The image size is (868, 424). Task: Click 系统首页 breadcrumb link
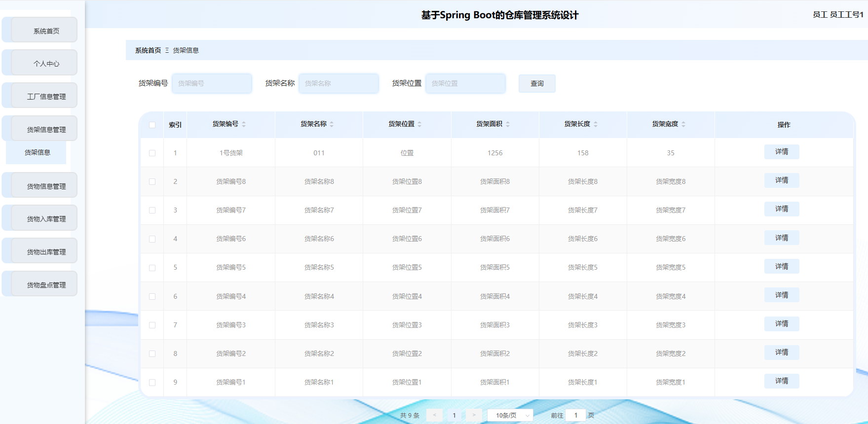148,50
